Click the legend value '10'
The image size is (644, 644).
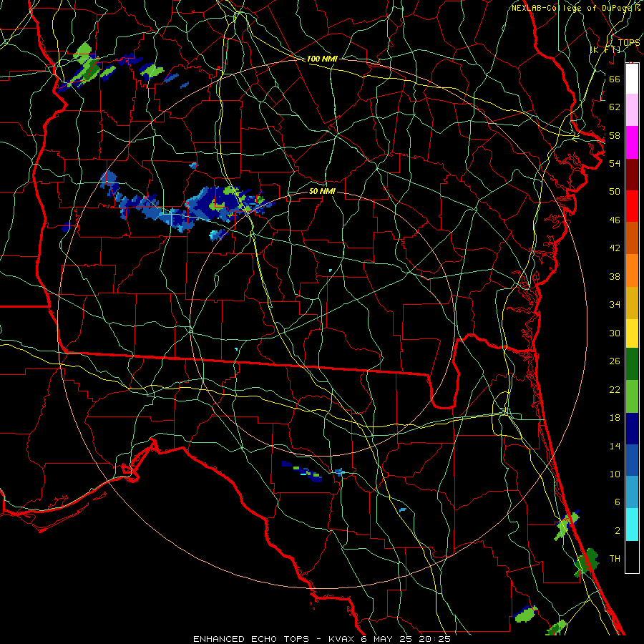pyautogui.click(x=615, y=474)
